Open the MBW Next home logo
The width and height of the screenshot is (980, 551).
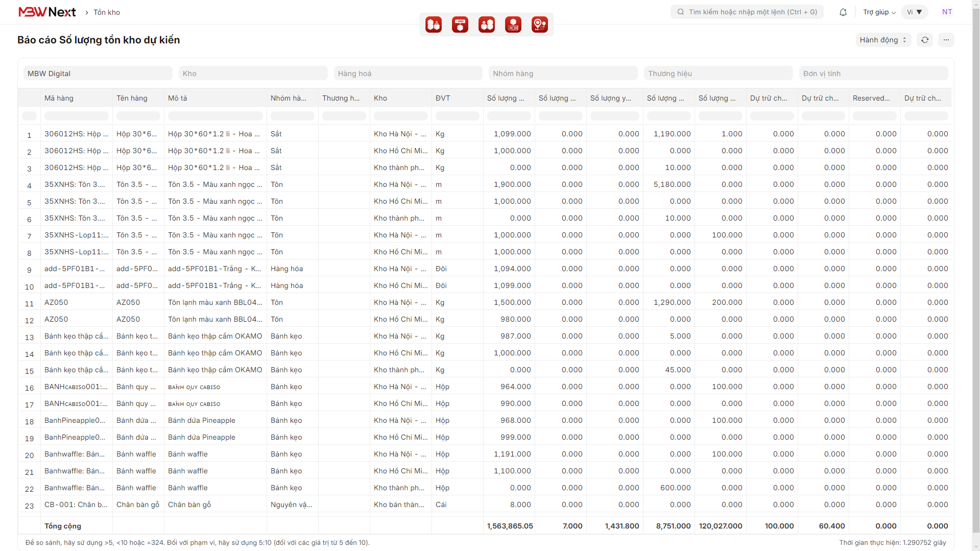pyautogui.click(x=47, y=12)
